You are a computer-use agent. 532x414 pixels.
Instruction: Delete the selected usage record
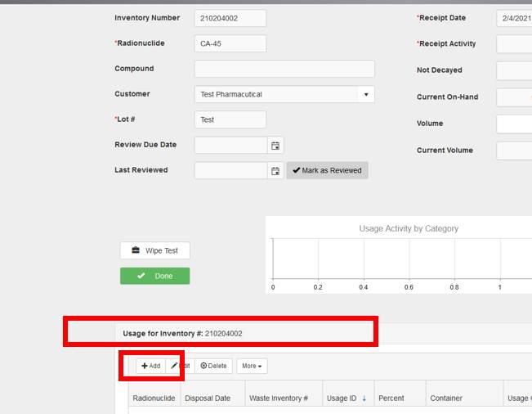[213, 366]
